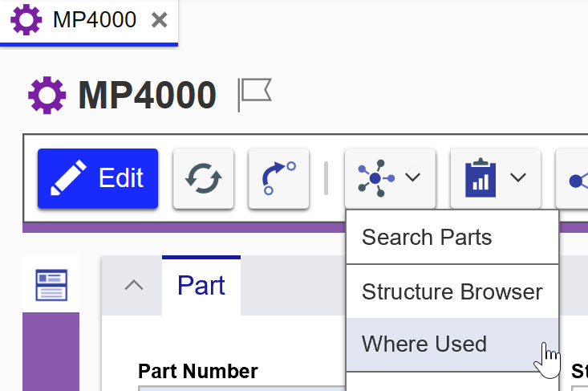This screenshot has height=391, width=588.
Task: Click the Part Number field label
Action: click(x=198, y=371)
